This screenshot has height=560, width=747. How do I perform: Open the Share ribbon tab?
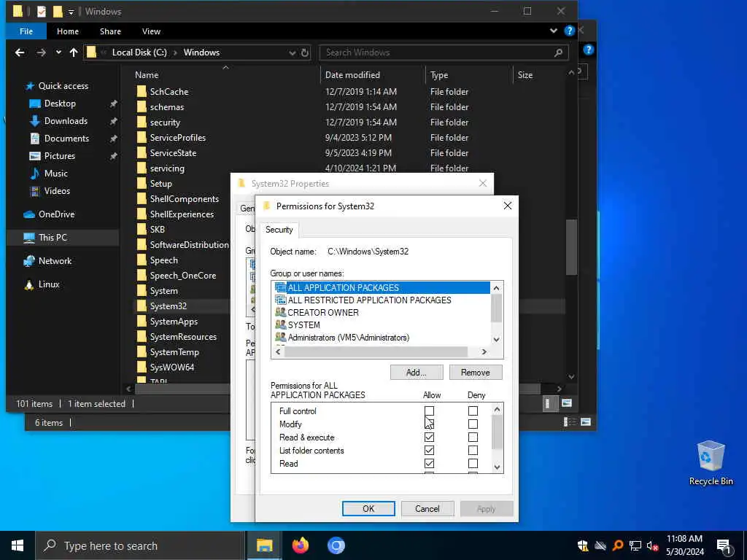click(x=111, y=31)
